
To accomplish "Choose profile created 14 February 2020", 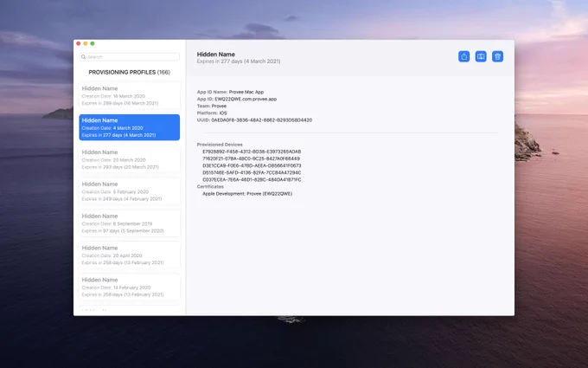I will tap(130, 287).
